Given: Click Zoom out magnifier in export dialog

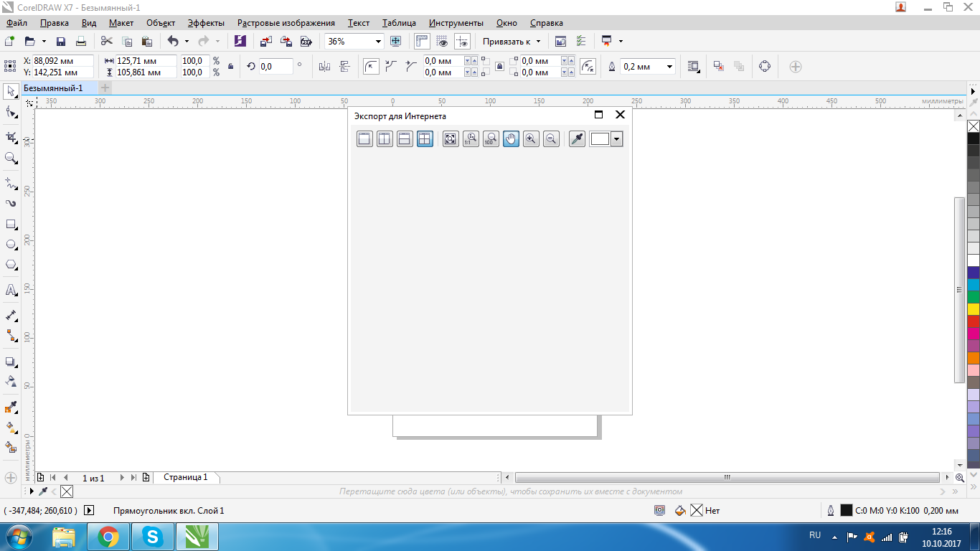Looking at the screenshot, I should pyautogui.click(x=551, y=139).
